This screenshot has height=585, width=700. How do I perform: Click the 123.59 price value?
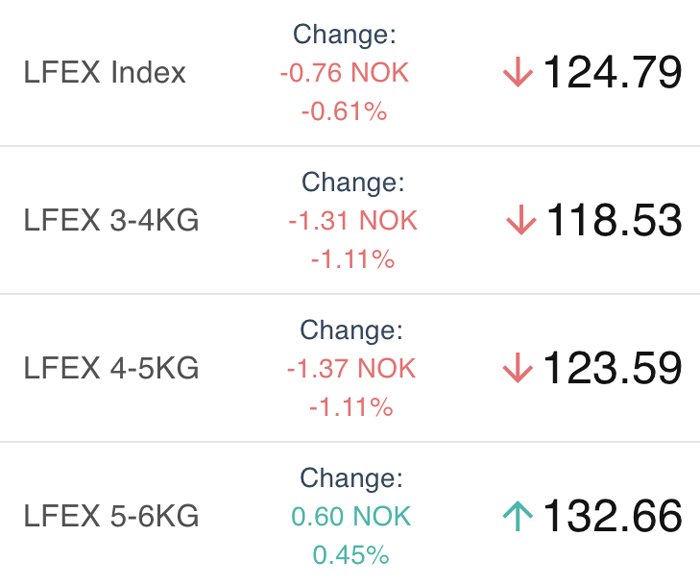612,368
